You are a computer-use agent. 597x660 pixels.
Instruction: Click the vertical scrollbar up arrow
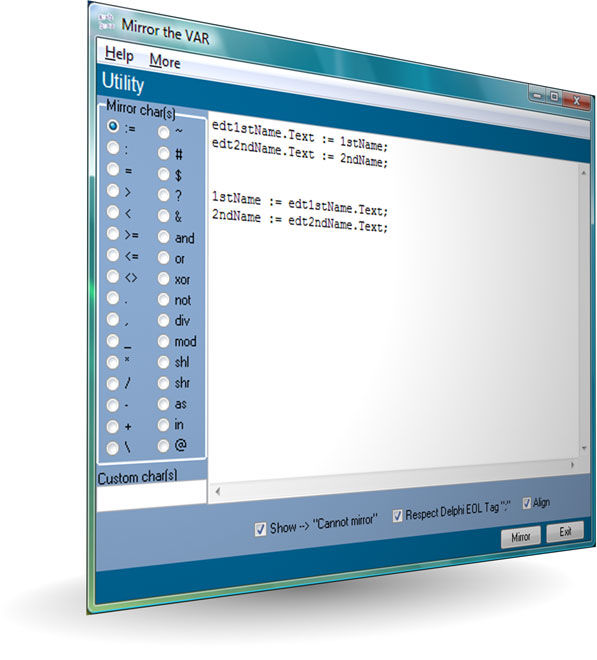tap(584, 173)
